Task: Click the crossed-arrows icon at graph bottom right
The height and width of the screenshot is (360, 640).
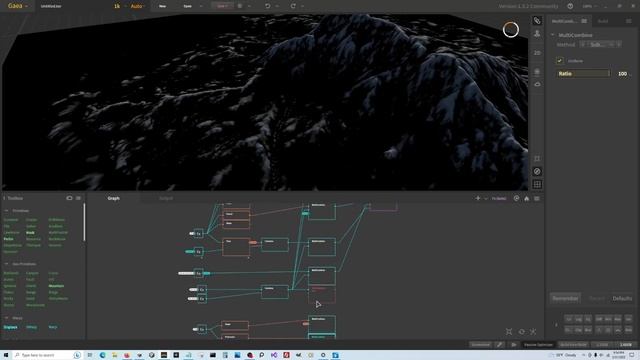Action: [533, 331]
